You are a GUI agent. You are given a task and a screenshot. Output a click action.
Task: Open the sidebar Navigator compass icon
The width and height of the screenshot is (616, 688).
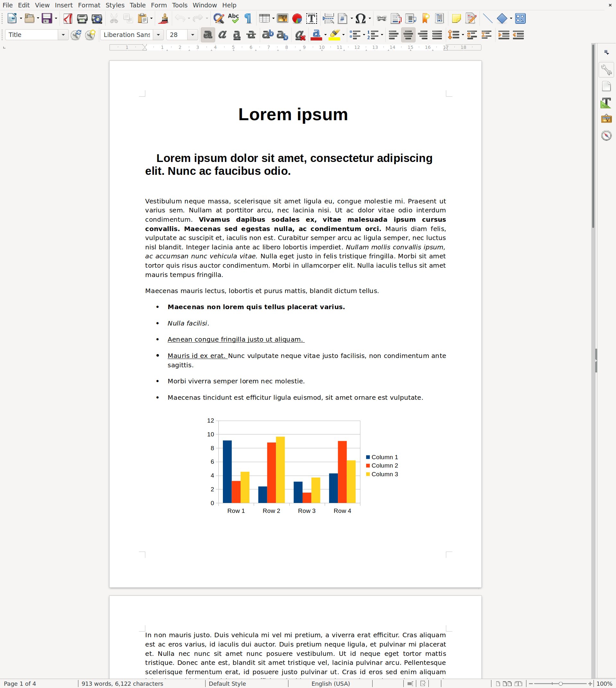[606, 136]
